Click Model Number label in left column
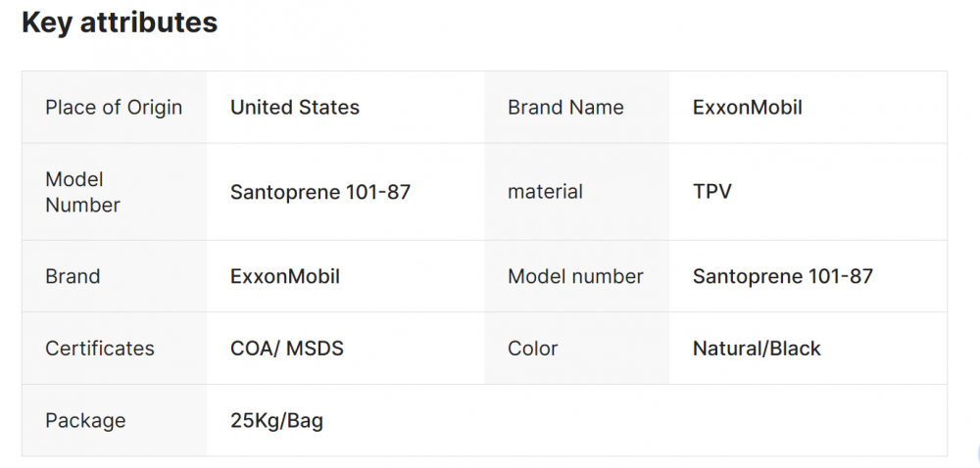This screenshot has width=980, height=468. pos(83,192)
